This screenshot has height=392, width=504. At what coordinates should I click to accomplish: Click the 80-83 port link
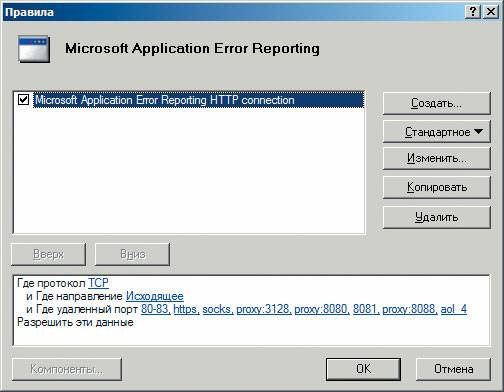coord(155,309)
